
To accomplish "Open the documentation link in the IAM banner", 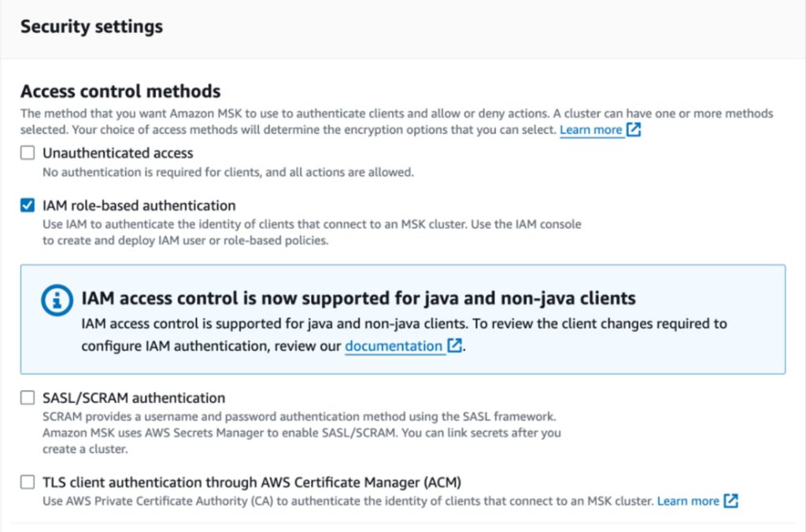I will click(394, 346).
